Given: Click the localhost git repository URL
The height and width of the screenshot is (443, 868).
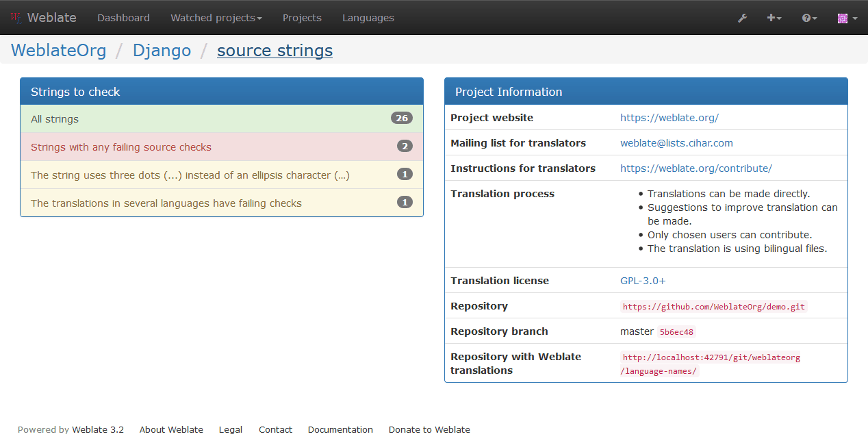Looking at the screenshot, I should (711, 364).
